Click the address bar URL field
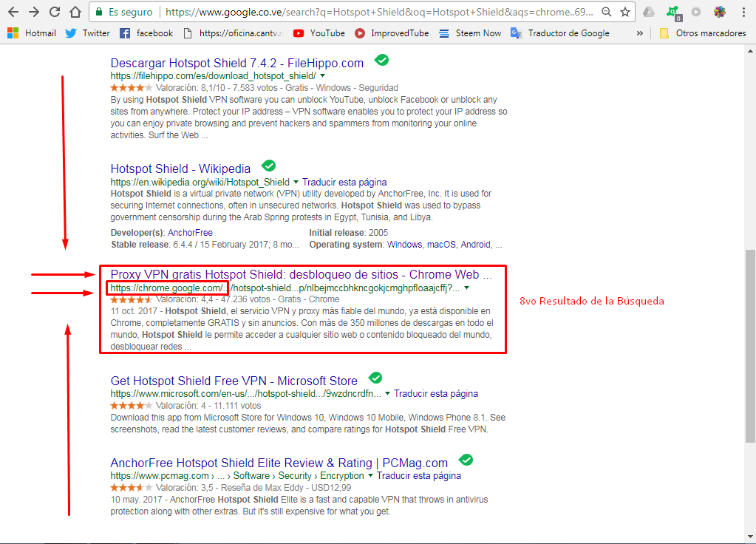756x544 pixels. point(379,12)
